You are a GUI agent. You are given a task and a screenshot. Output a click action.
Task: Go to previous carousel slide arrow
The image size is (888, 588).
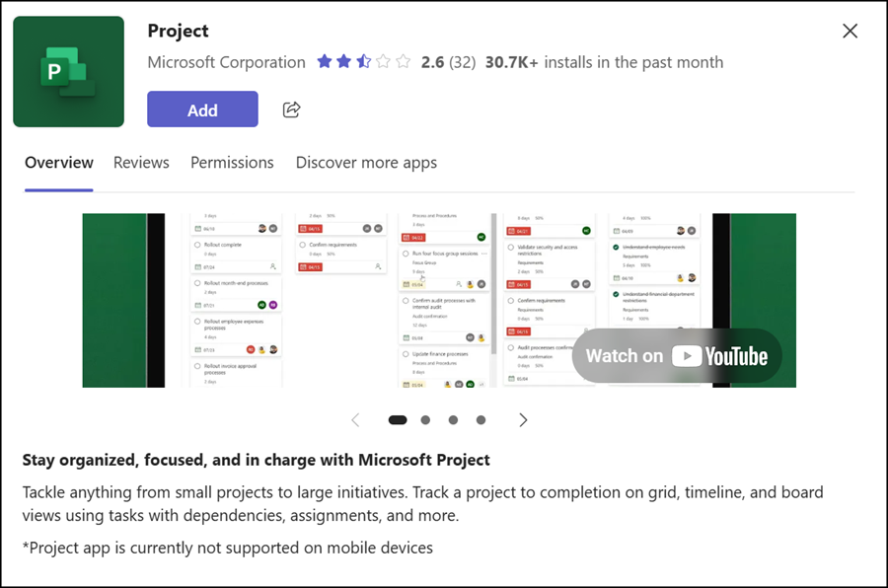coord(355,419)
